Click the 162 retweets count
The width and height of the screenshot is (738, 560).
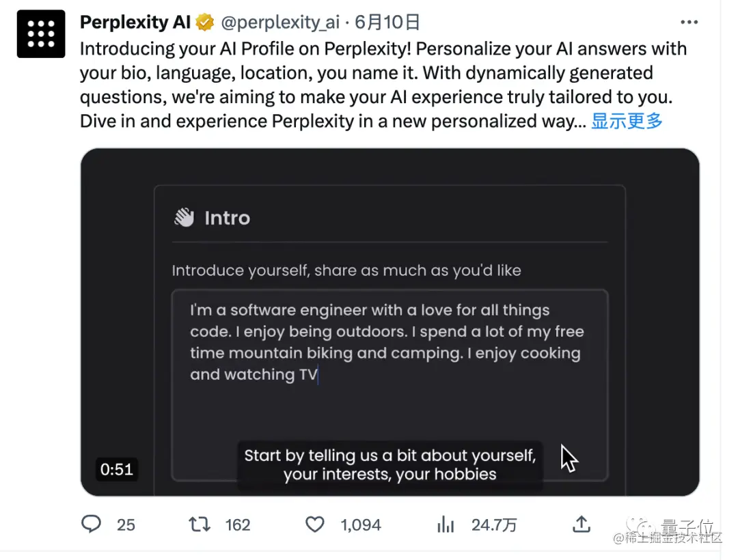pos(238,524)
